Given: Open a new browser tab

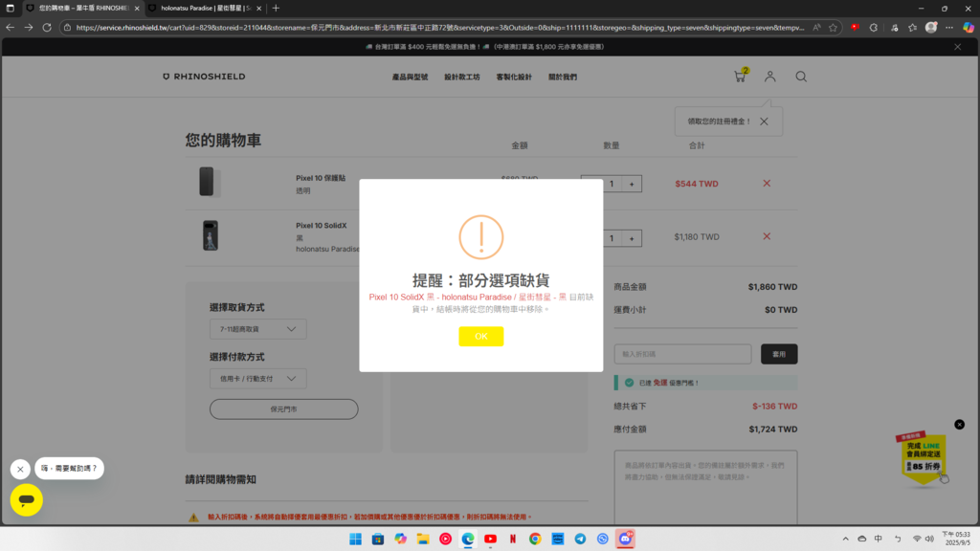Looking at the screenshot, I should coord(276,8).
